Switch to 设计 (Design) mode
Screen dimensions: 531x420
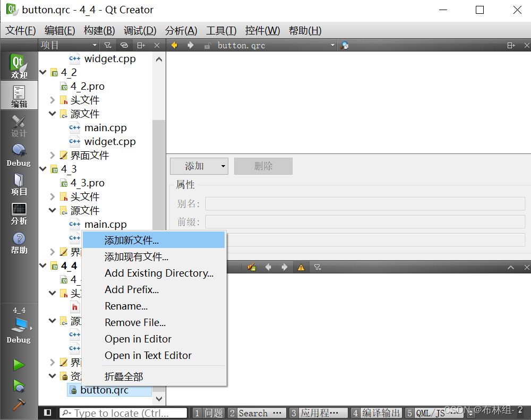(19, 126)
